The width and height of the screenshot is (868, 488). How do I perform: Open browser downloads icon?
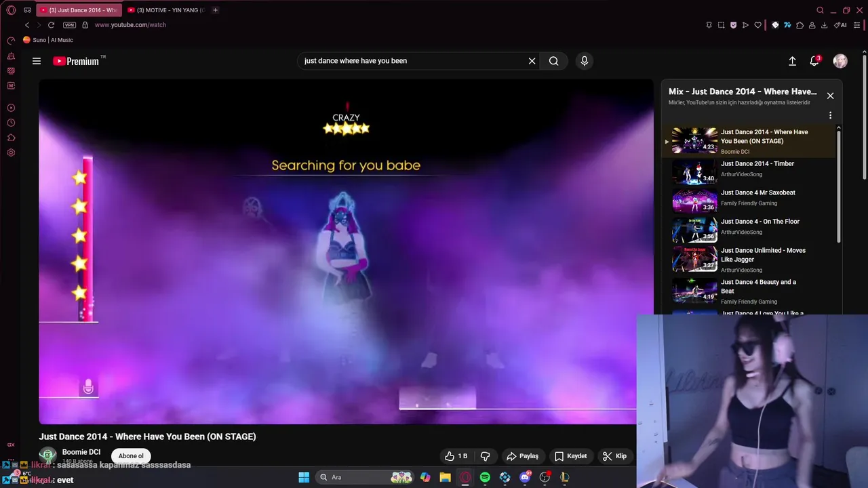tap(824, 25)
